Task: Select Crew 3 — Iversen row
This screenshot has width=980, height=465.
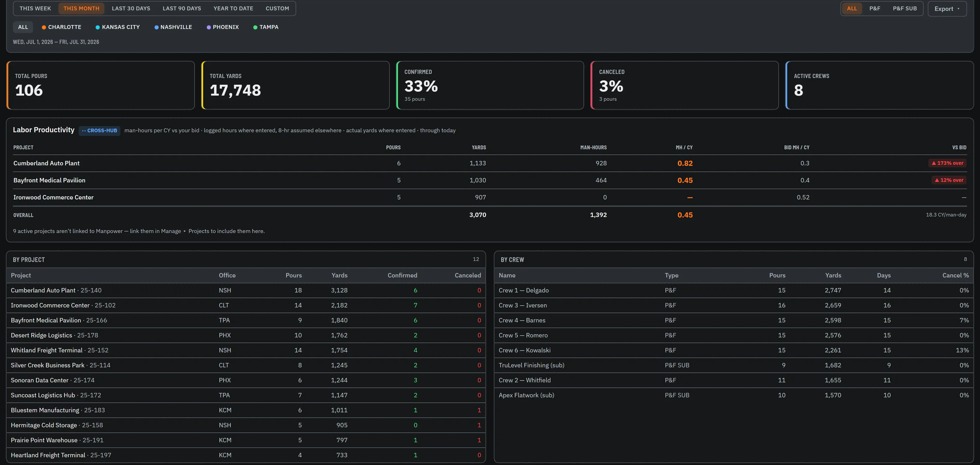Action: pyautogui.click(x=733, y=305)
